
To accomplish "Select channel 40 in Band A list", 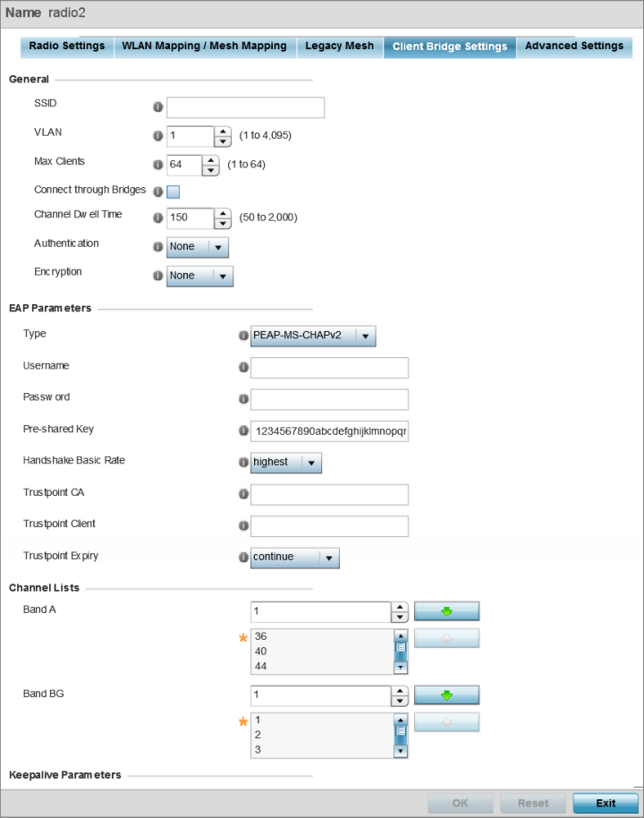I will pyautogui.click(x=322, y=652).
